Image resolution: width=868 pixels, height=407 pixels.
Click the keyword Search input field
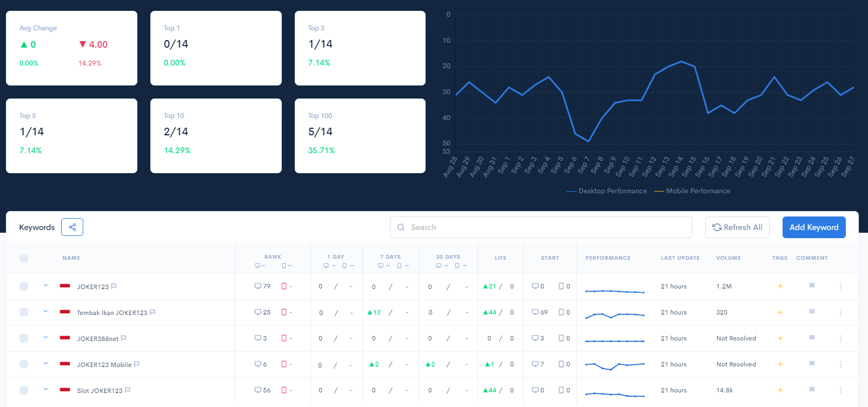click(541, 227)
